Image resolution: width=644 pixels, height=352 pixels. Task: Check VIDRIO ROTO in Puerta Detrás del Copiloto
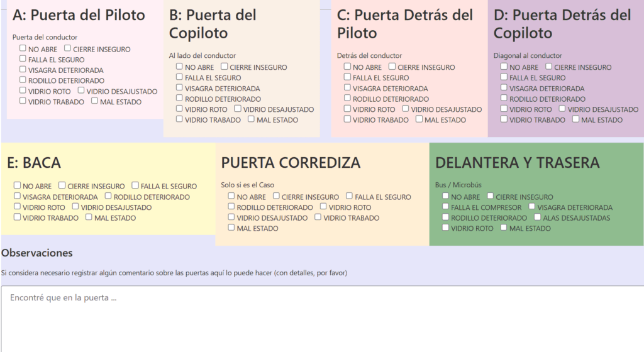coord(504,109)
